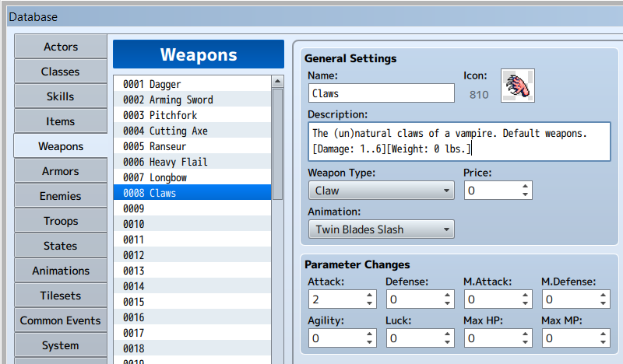
Task: Decrease the Max MP parameter
Action: click(x=603, y=342)
